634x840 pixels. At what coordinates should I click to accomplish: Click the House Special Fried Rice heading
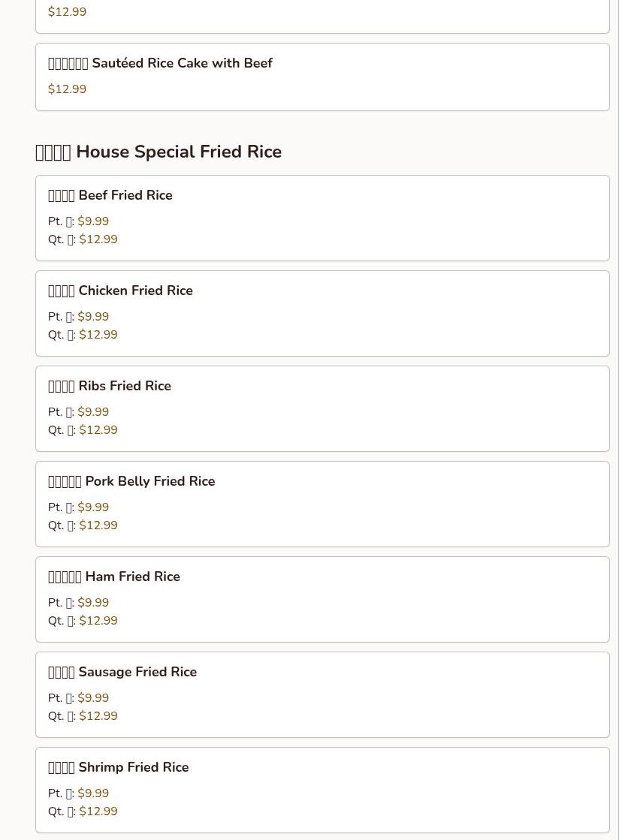[158, 152]
